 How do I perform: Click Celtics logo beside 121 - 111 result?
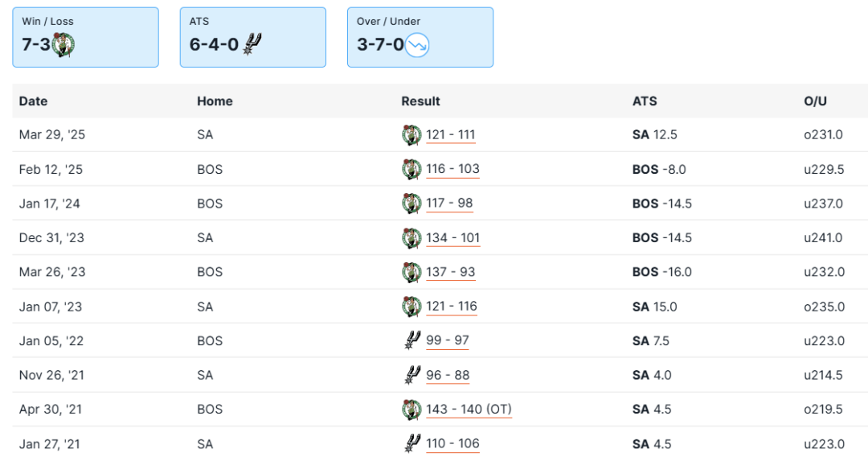tap(411, 135)
